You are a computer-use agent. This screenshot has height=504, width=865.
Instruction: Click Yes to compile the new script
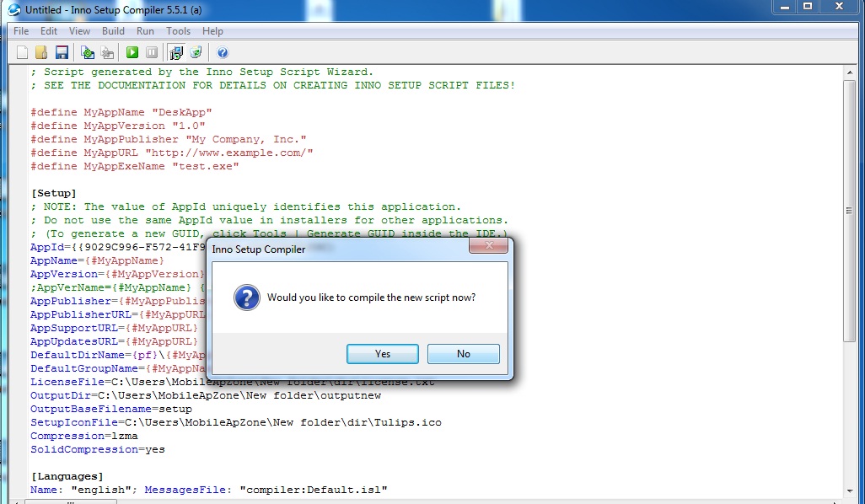[382, 354]
